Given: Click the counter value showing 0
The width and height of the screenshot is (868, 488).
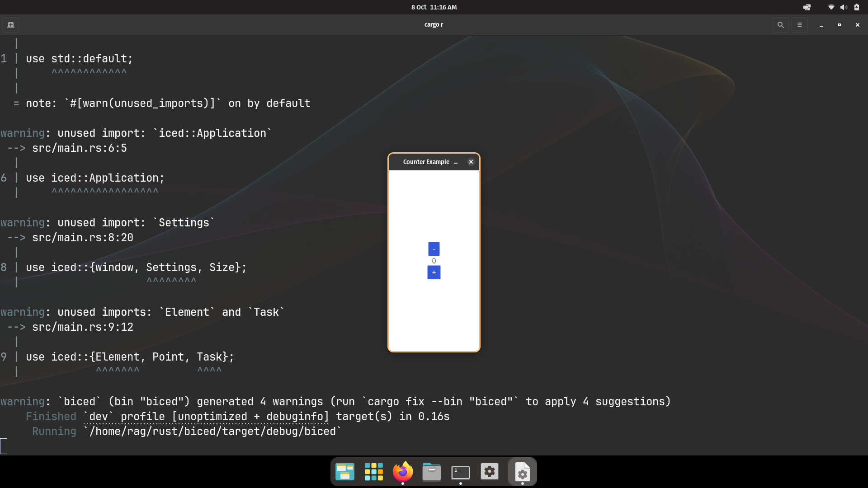Looking at the screenshot, I should click(x=434, y=261).
